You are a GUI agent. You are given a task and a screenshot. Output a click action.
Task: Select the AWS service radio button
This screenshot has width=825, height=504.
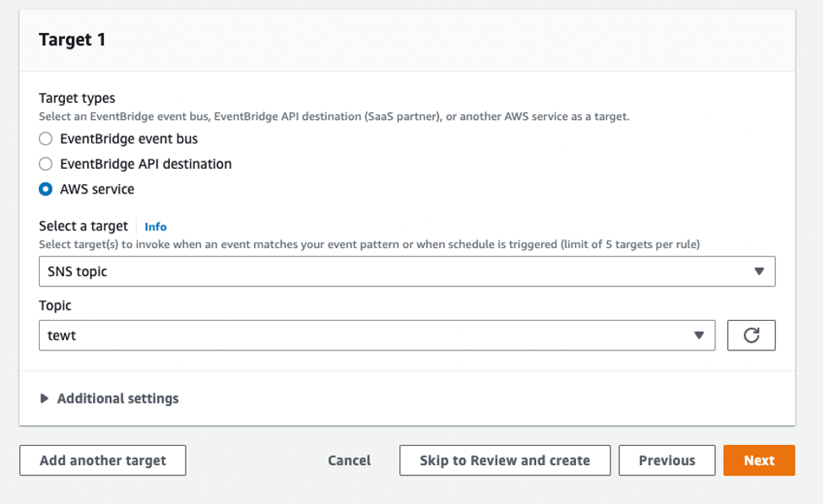[46, 189]
